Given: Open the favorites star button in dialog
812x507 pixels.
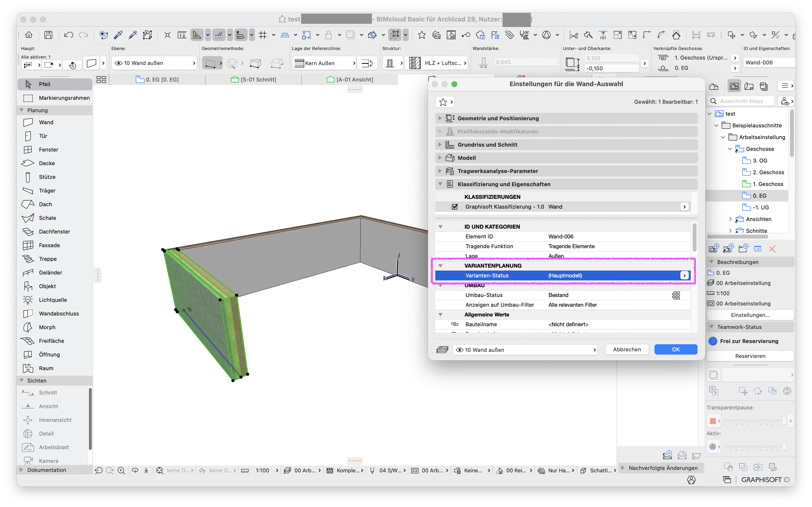Looking at the screenshot, I should 445,102.
